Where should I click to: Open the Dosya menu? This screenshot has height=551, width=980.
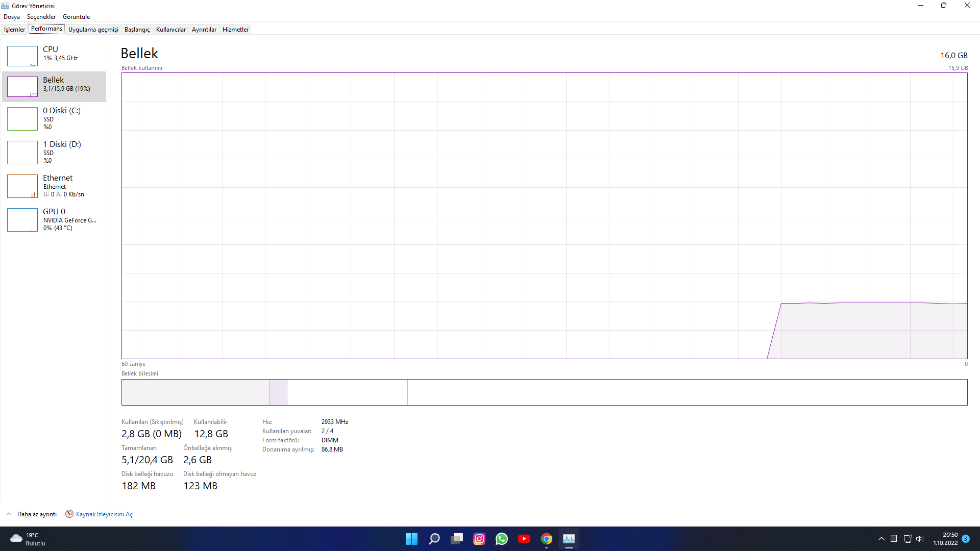pyautogui.click(x=12, y=17)
